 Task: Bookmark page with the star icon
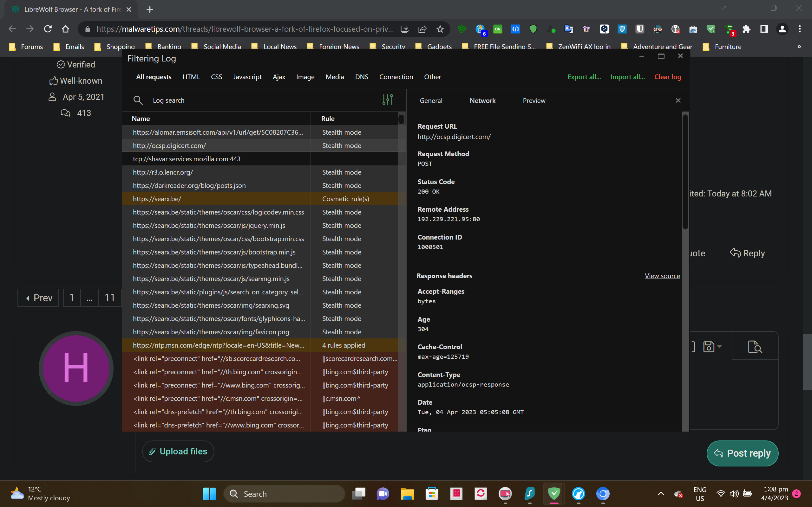tap(440, 29)
